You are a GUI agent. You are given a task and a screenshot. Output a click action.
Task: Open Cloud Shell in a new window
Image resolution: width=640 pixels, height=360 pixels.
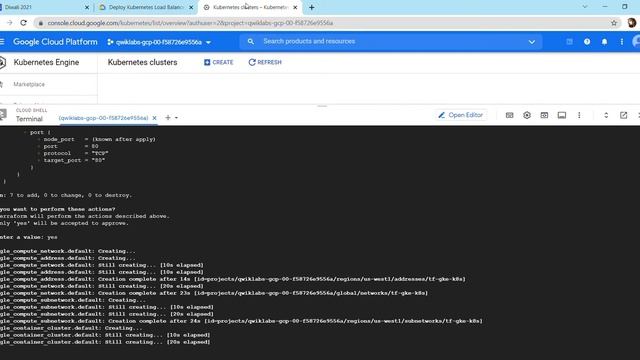tap(623, 115)
